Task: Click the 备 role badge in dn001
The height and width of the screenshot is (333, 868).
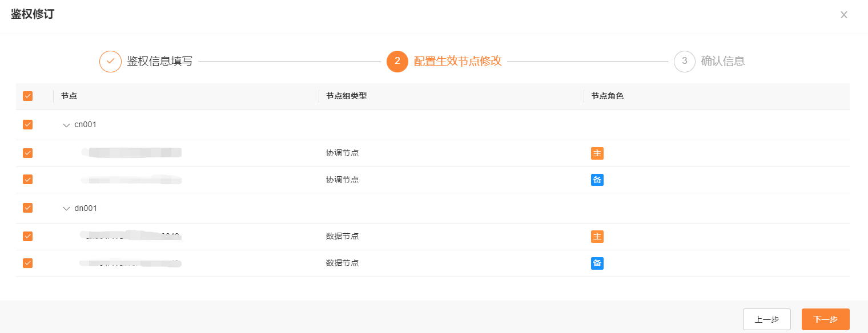Action: point(597,263)
